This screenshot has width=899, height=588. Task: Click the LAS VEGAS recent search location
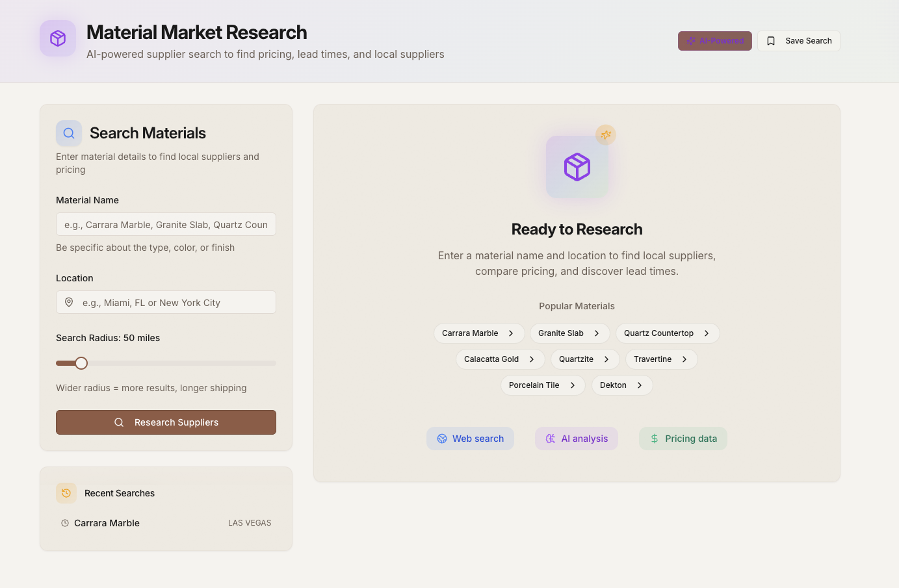click(x=250, y=523)
